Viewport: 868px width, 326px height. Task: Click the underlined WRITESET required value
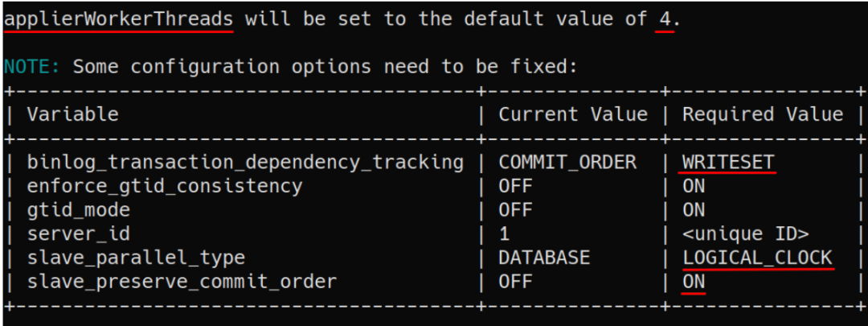(x=728, y=163)
